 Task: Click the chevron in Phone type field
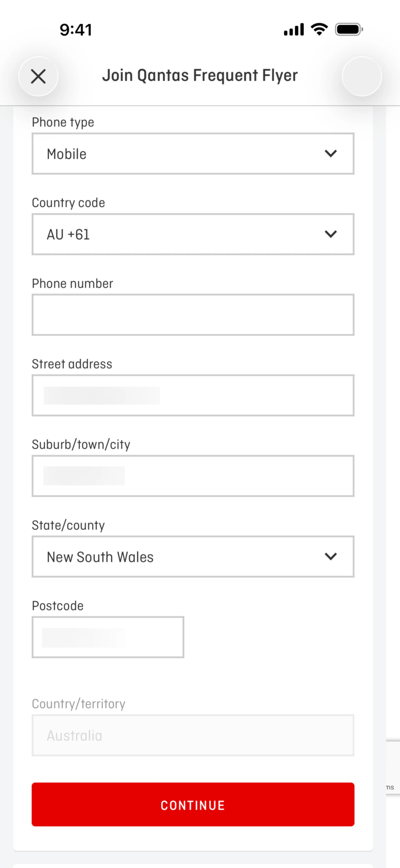coord(331,154)
